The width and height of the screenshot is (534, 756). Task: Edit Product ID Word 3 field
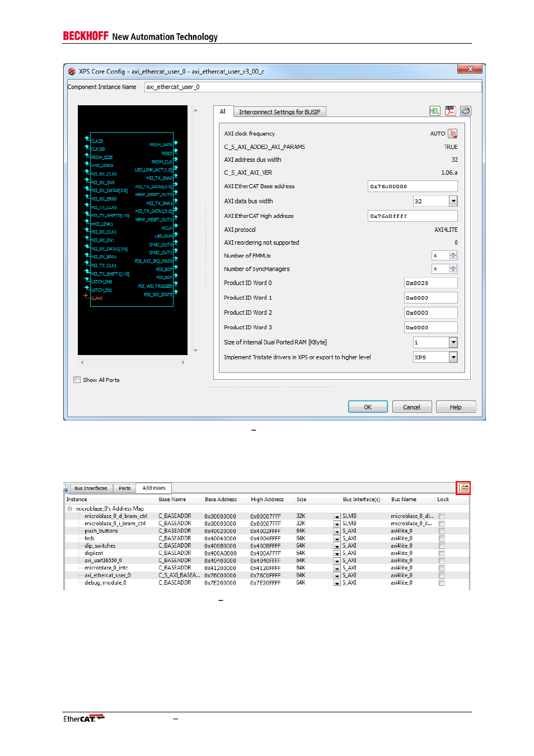[430, 328]
